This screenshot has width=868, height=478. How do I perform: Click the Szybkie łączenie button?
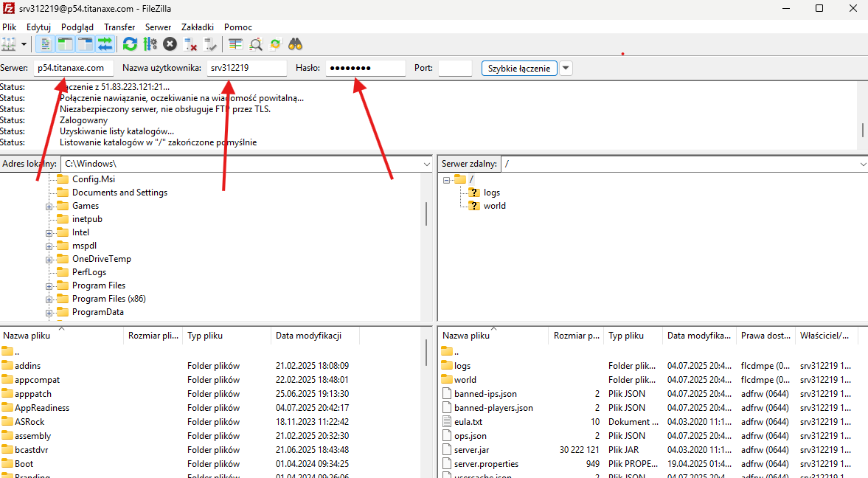pos(519,69)
